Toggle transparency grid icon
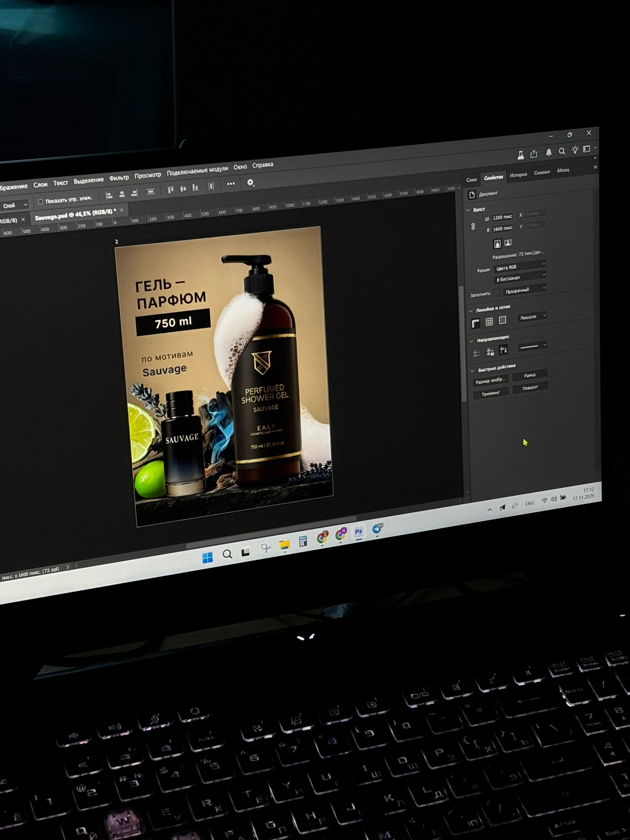Screen dimensions: 630x840 [x=503, y=320]
